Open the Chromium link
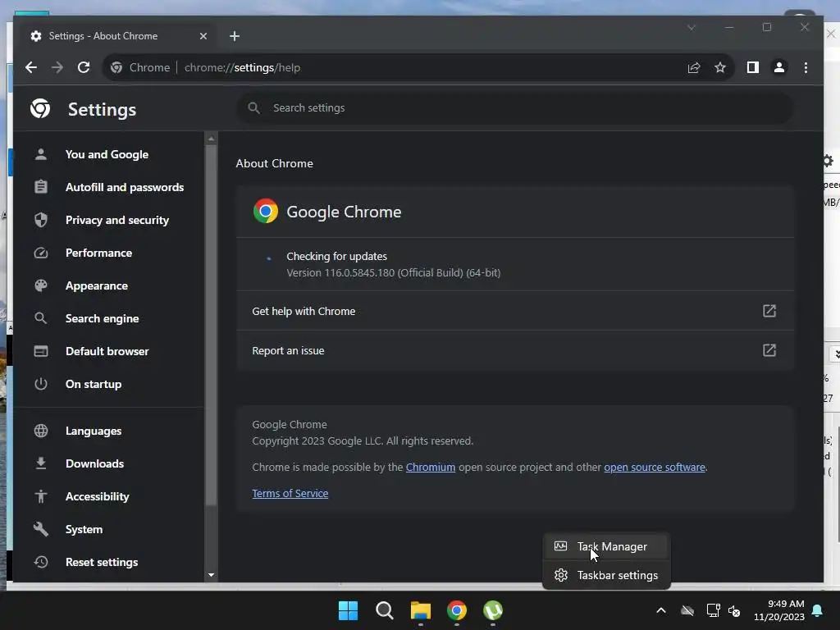840x630 pixels. (x=430, y=467)
